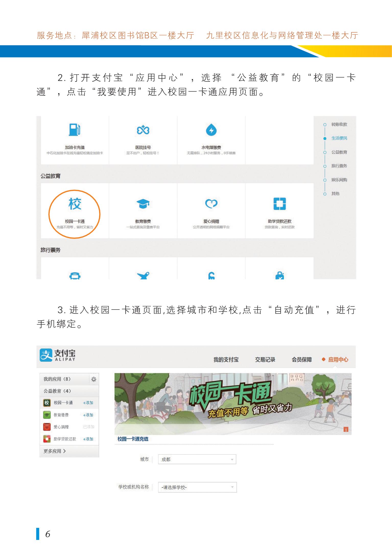Select the 水电煤缴费 water drop icon
Image resolution: width=392 pixels, height=558 pixels.
coord(211,130)
